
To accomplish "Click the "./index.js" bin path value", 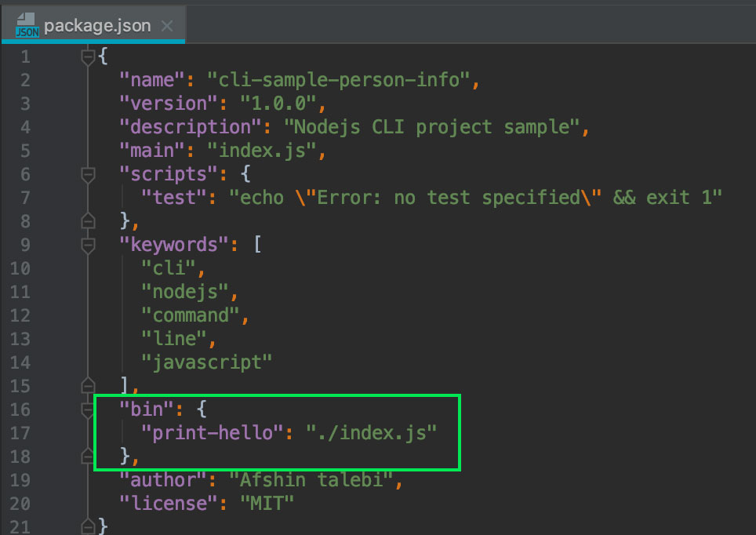I will point(371,433).
